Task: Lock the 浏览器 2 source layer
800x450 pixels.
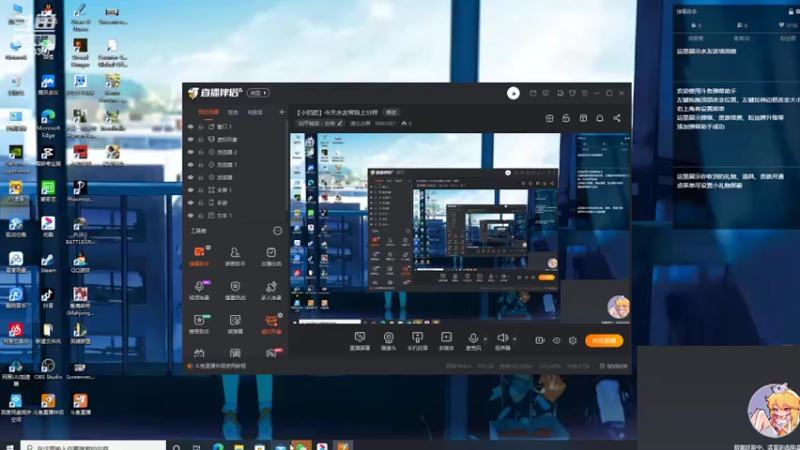Action: [x=201, y=152]
